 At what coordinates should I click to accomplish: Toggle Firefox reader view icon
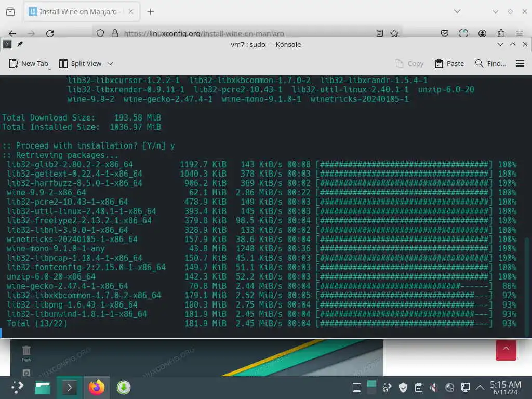(380, 33)
